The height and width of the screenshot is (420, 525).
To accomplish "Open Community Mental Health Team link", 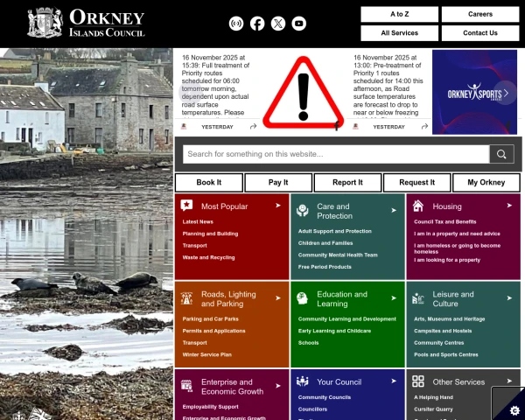I will (338, 255).
